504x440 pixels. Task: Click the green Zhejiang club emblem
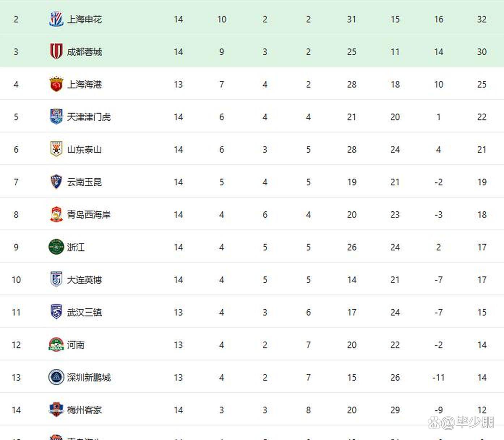tap(56, 247)
